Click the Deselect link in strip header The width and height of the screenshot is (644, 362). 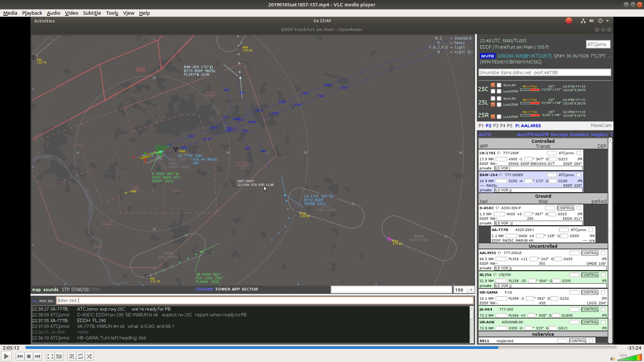[579, 134]
